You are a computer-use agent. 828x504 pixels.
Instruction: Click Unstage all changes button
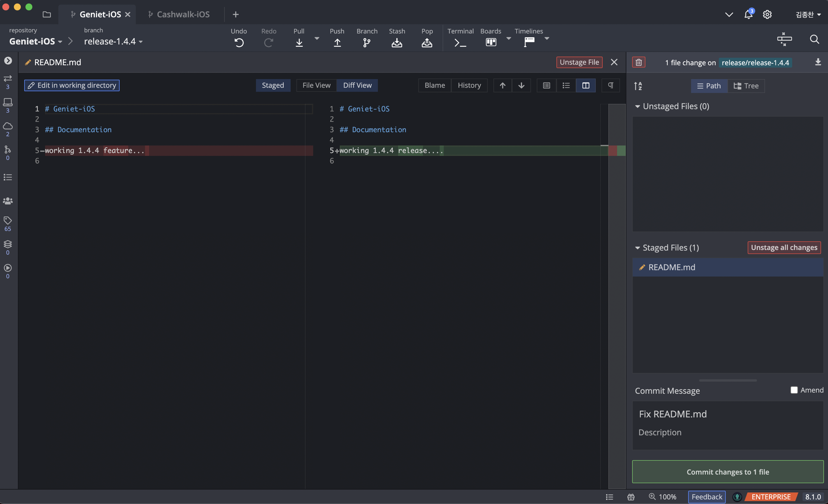784,248
